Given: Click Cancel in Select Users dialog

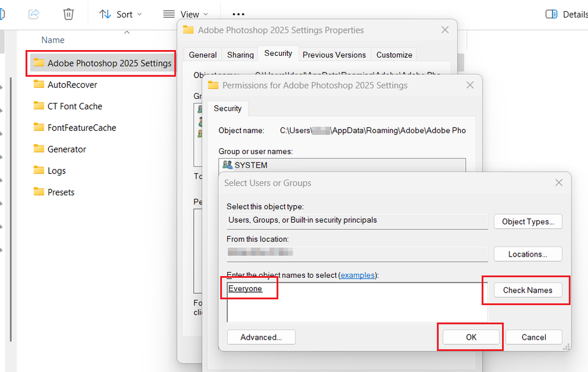Looking at the screenshot, I should [534, 337].
